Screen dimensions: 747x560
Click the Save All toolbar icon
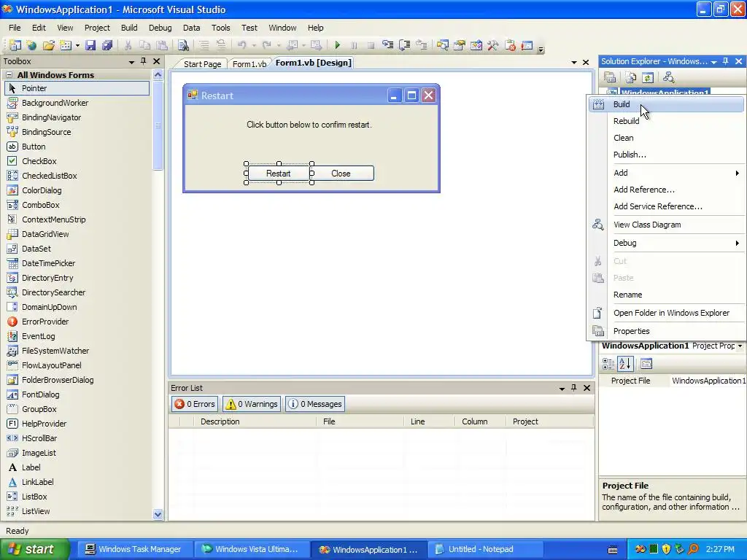(x=107, y=45)
